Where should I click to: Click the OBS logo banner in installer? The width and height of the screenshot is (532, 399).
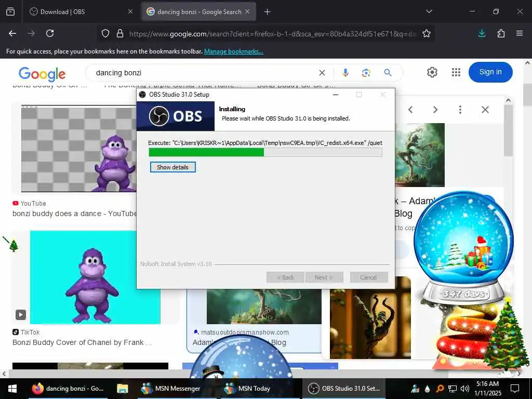point(176,116)
